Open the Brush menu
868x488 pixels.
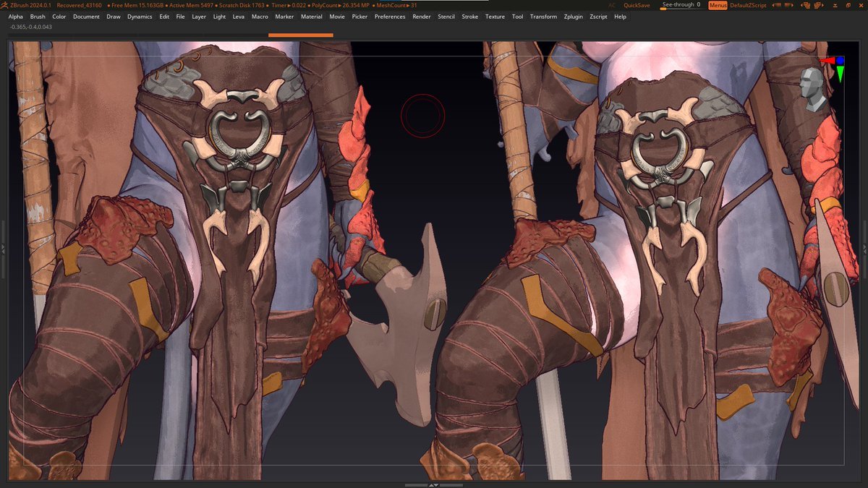[x=38, y=17]
